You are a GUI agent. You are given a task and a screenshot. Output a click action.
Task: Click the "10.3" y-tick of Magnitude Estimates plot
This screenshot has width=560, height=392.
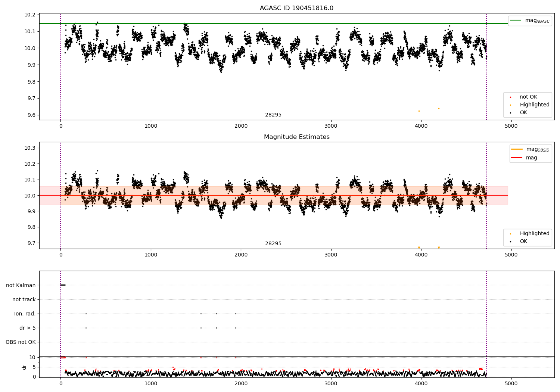pos(30,148)
